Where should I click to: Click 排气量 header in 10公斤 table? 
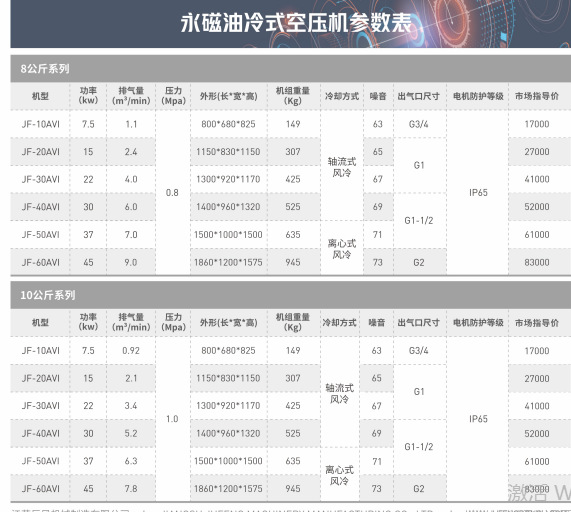[131, 322]
